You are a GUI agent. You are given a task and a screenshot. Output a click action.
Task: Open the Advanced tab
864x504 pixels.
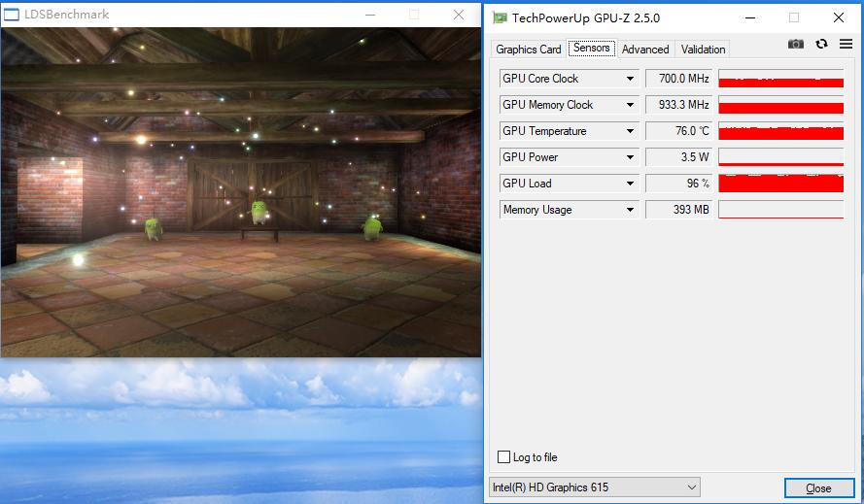[x=645, y=49]
